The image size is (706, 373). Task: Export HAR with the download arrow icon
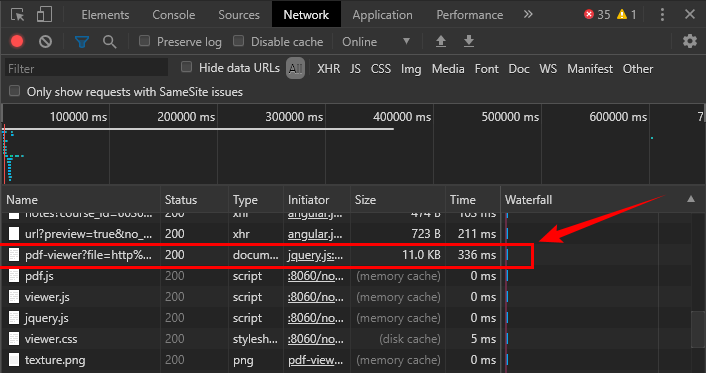click(x=469, y=41)
